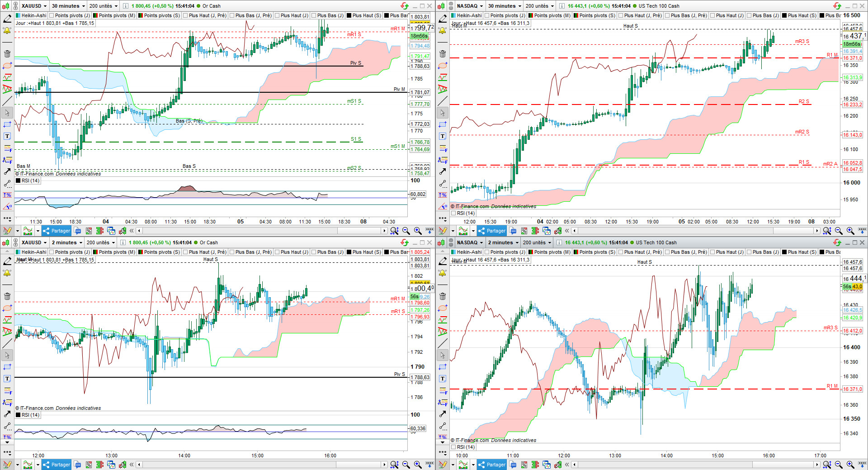Click Plus Haut (S) black swatch, NASDAQ 30 minutes
This screenshot has width=868, height=470.
tap(784, 15)
